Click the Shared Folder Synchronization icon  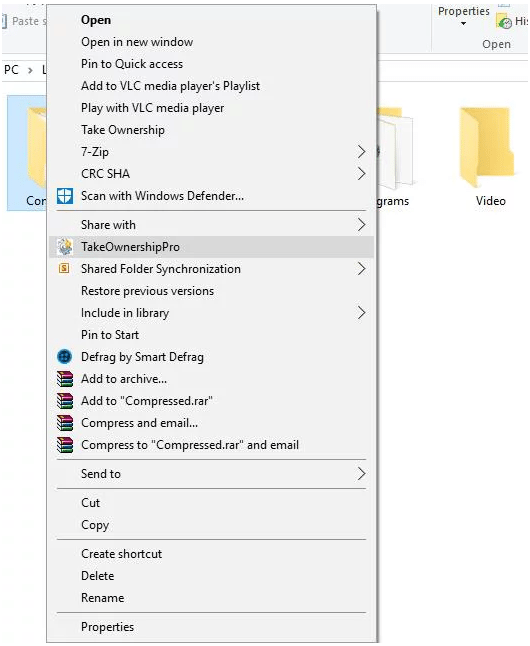tap(64, 269)
